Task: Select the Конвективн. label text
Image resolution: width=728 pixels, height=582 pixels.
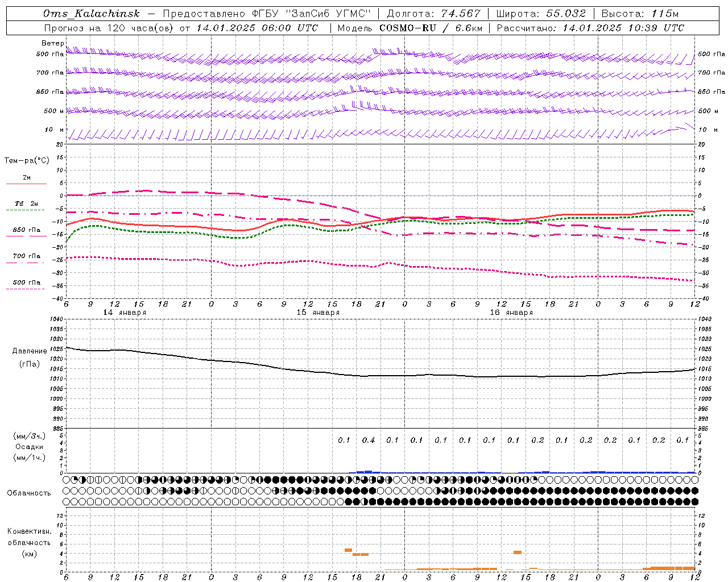Action: coord(29,531)
